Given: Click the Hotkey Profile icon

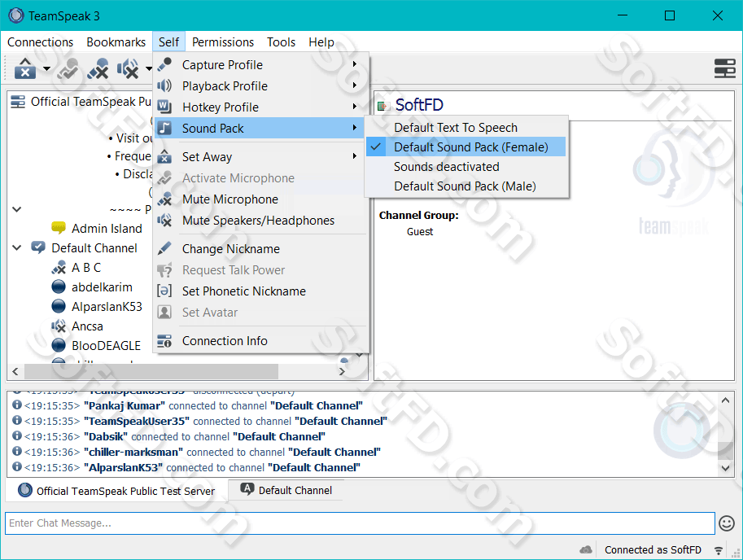Looking at the screenshot, I should [x=164, y=107].
